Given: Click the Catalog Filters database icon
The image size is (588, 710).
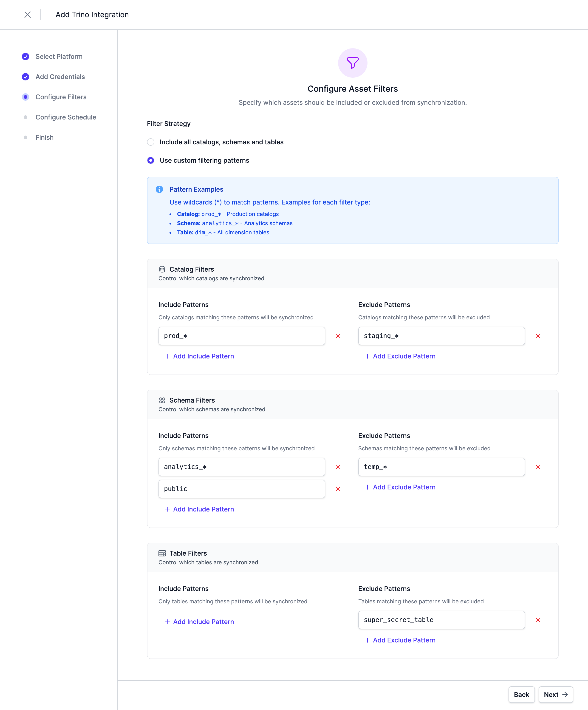Looking at the screenshot, I should click(162, 270).
